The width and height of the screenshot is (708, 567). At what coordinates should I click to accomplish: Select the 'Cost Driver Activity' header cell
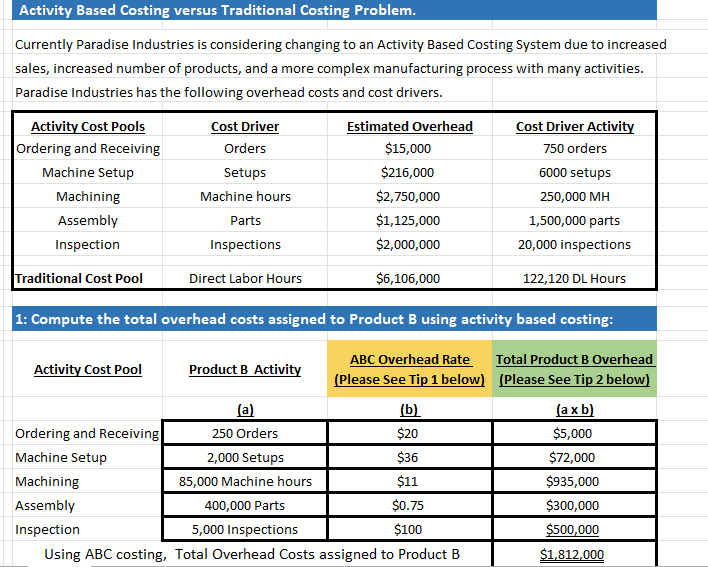pos(575,126)
